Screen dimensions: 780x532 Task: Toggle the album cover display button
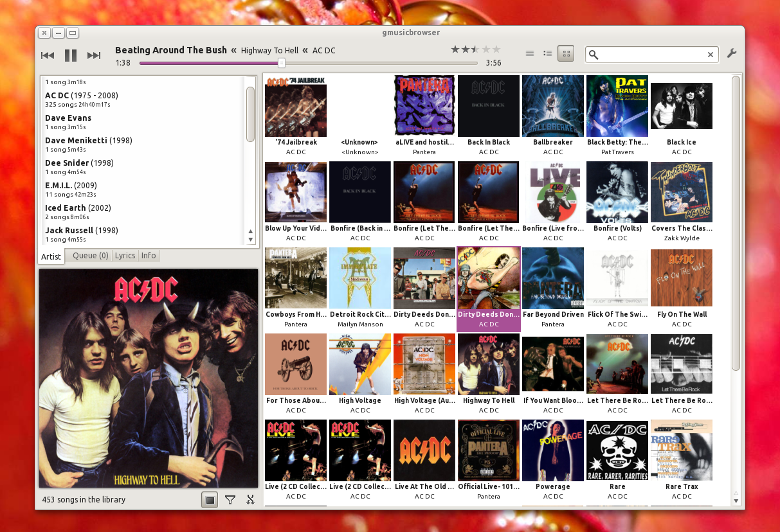[210, 499]
